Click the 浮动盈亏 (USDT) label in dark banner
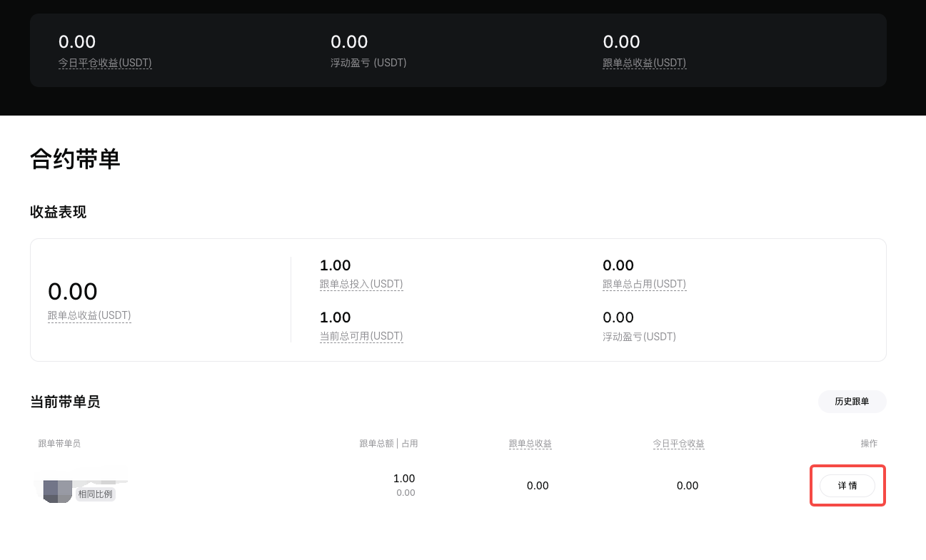Screen dimensions: 926x560 coord(368,63)
